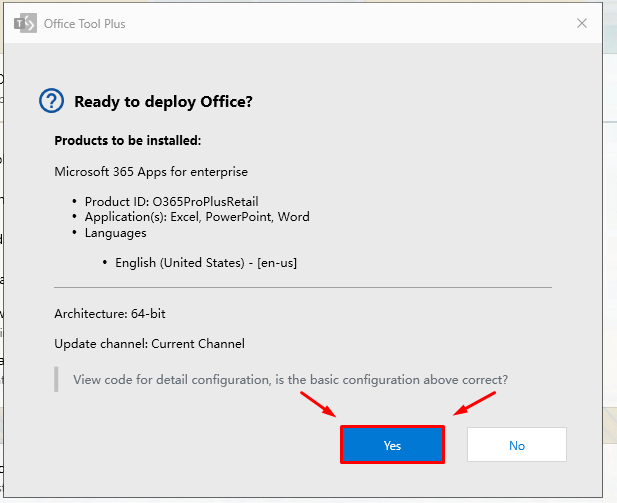The height and width of the screenshot is (503, 617).
Task: Click the "View code for detail configuration" note
Action: click(x=290, y=379)
